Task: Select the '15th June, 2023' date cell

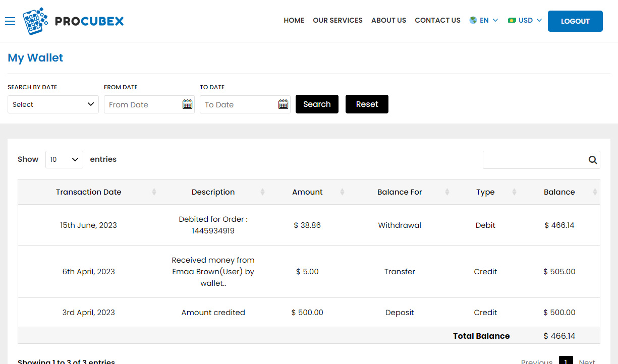Action: [89, 225]
